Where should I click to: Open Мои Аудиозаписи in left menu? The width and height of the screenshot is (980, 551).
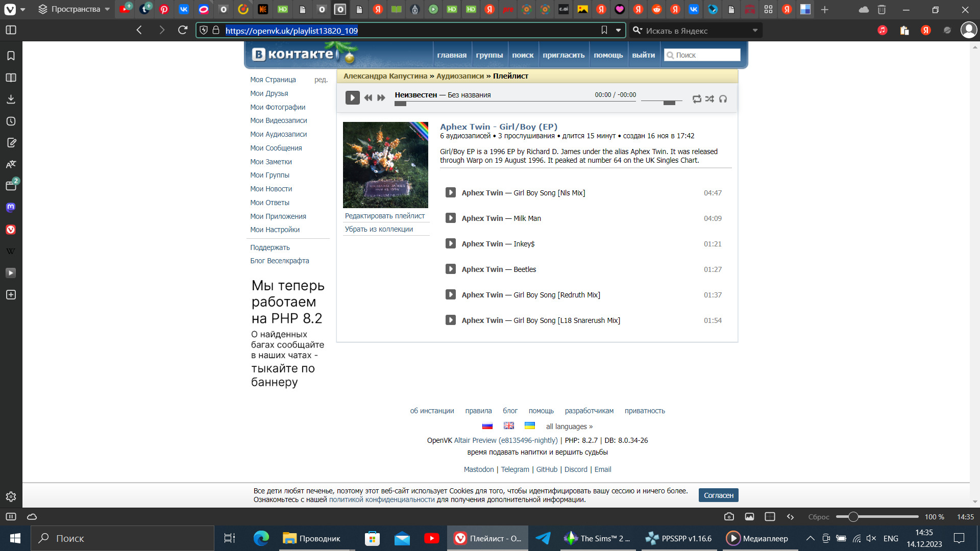278,134
